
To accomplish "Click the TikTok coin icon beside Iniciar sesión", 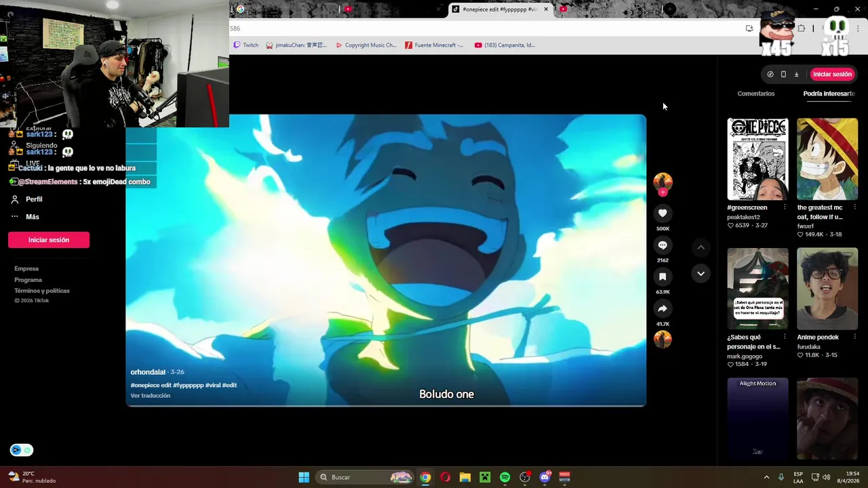I will pos(770,74).
